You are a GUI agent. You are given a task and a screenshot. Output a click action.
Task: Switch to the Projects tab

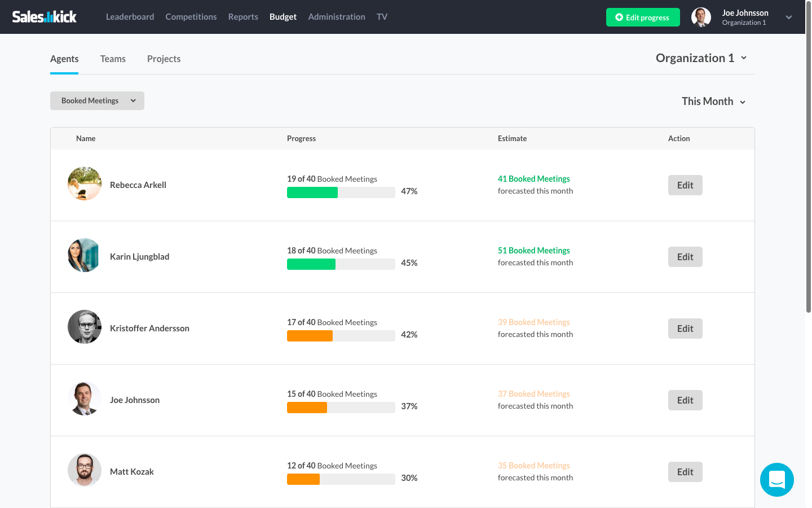pyautogui.click(x=164, y=59)
